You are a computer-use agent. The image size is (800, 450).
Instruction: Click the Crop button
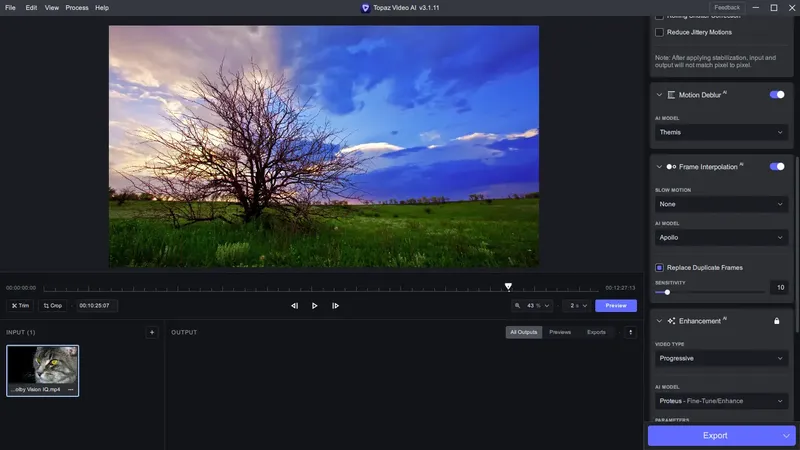point(53,306)
